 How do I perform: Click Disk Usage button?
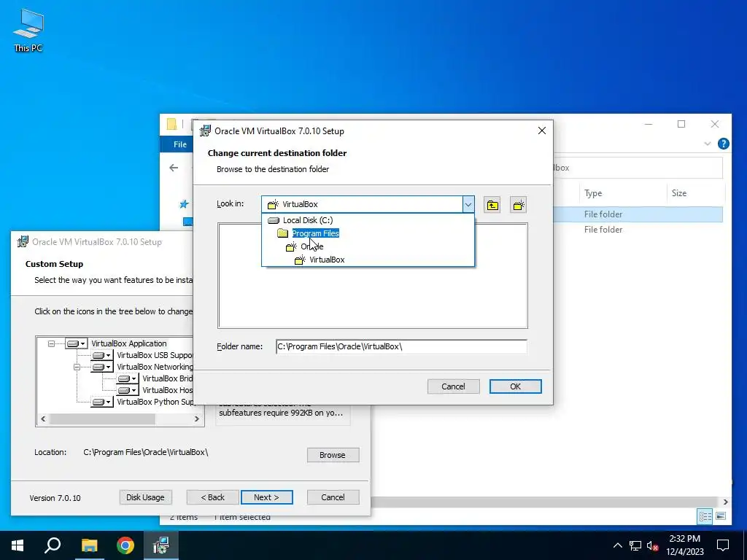click(145, 497)
